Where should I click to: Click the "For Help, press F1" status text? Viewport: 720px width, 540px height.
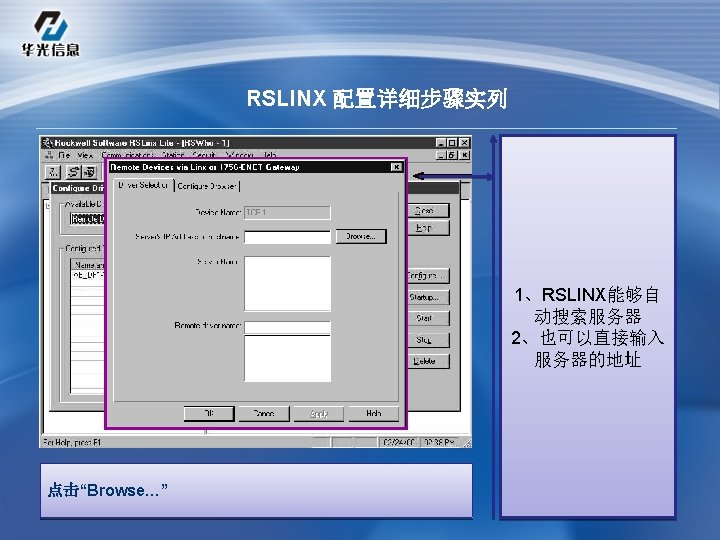(x=72, y=443)
